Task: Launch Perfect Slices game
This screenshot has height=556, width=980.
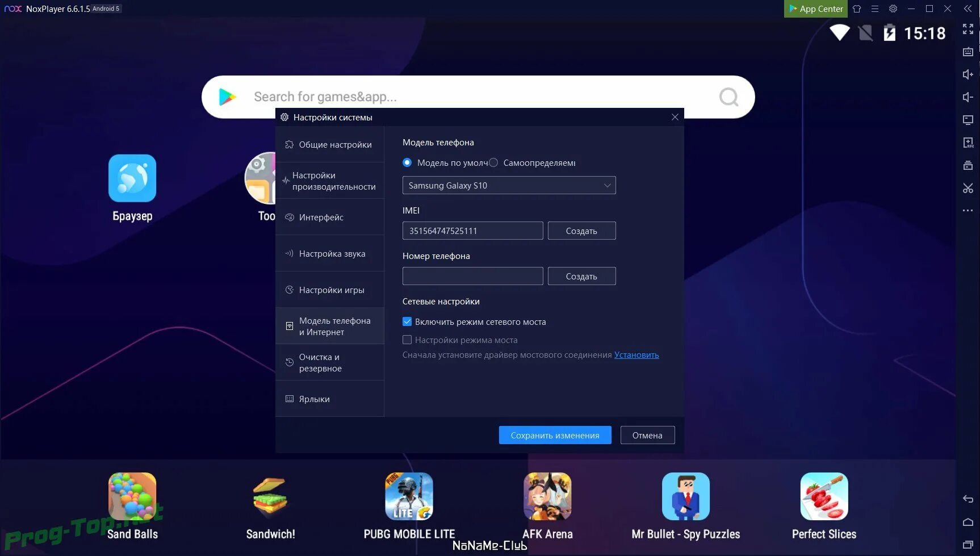Action: [824, 506]
